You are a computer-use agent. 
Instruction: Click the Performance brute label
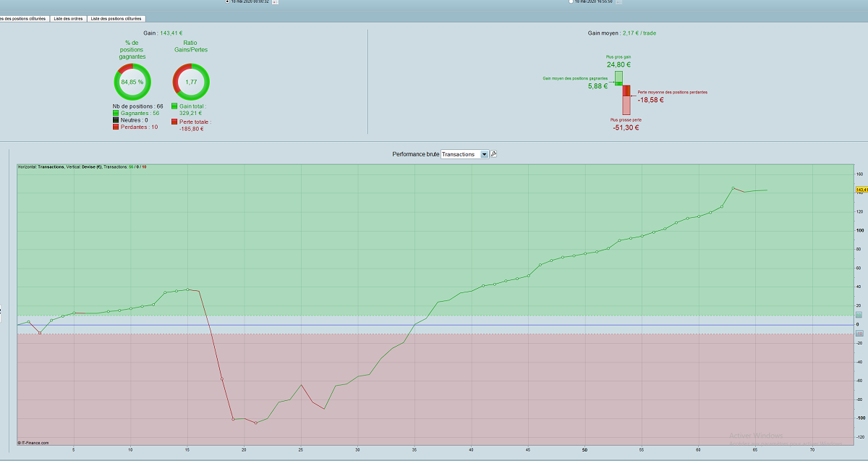pos(415,154)
